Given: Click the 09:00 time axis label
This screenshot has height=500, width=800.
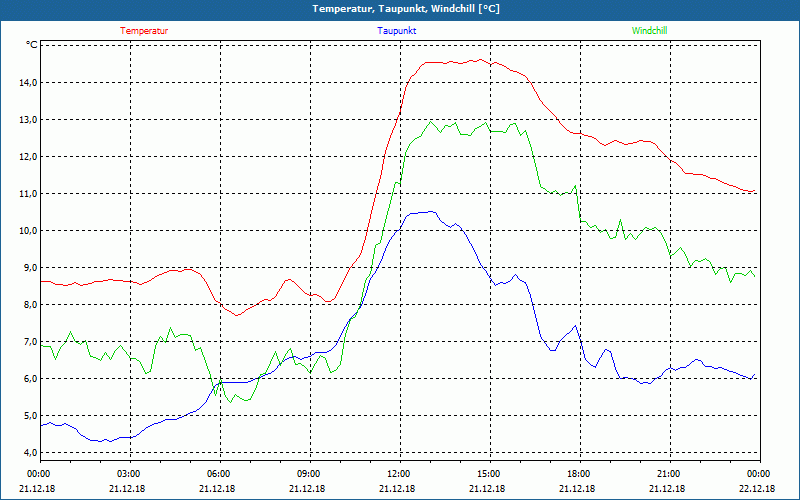Looking at the screenshot, I should (x=308, y=474).
